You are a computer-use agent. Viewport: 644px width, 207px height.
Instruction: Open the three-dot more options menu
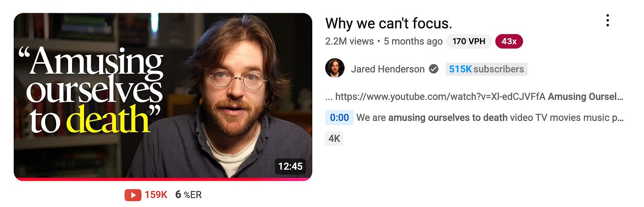coord(608,20)
